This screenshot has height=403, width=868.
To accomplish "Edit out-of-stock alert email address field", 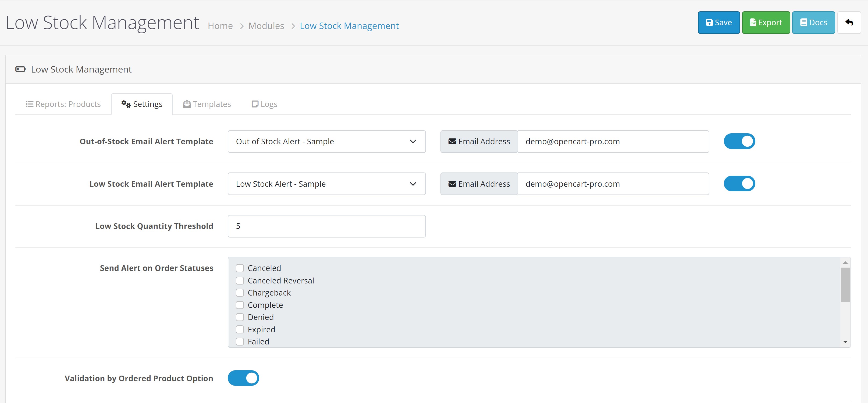I will 613,141.
